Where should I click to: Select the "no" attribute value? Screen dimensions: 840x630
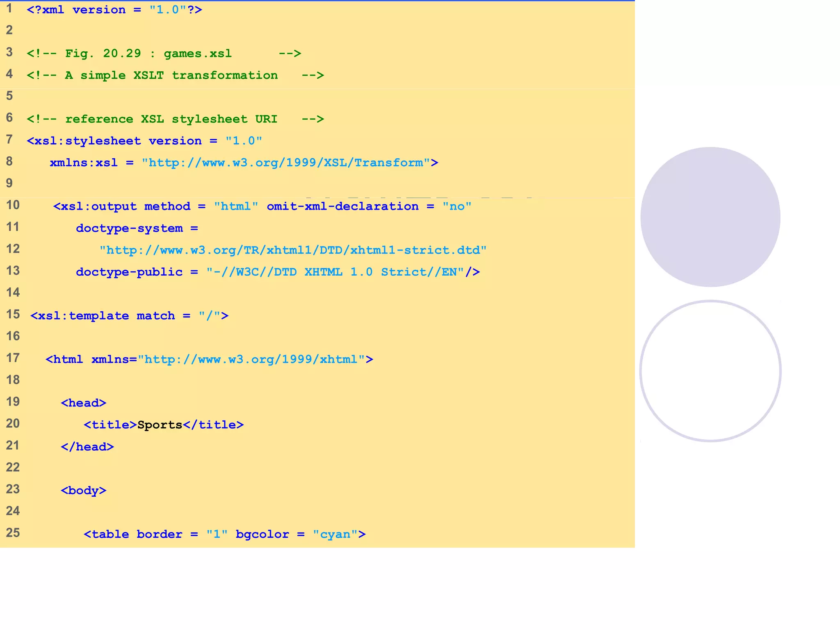(x=457, y=206)
